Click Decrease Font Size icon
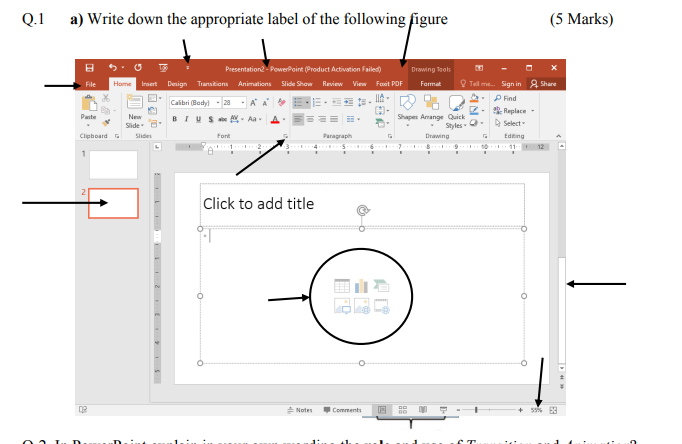 point(266,103)
